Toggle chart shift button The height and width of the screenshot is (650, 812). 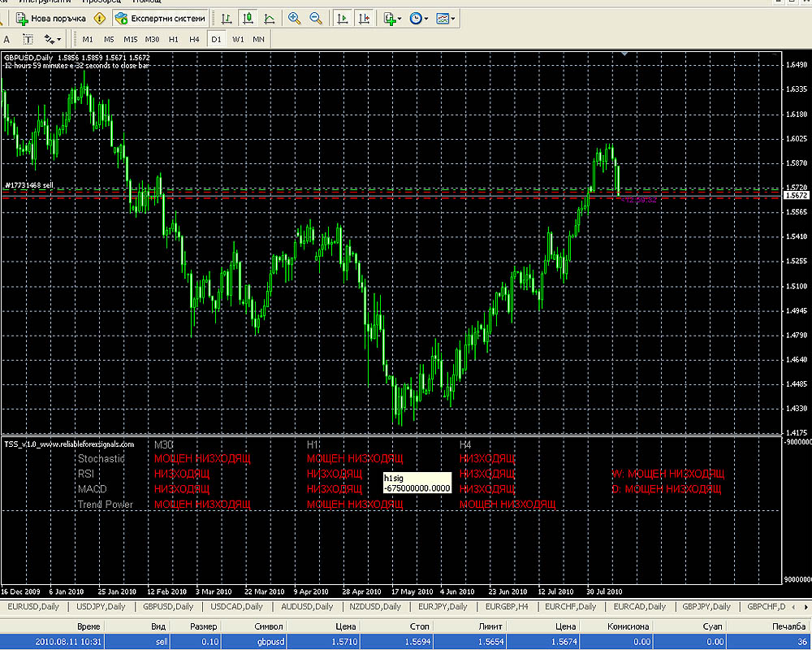pyautogui.click(x=364, y=19)
